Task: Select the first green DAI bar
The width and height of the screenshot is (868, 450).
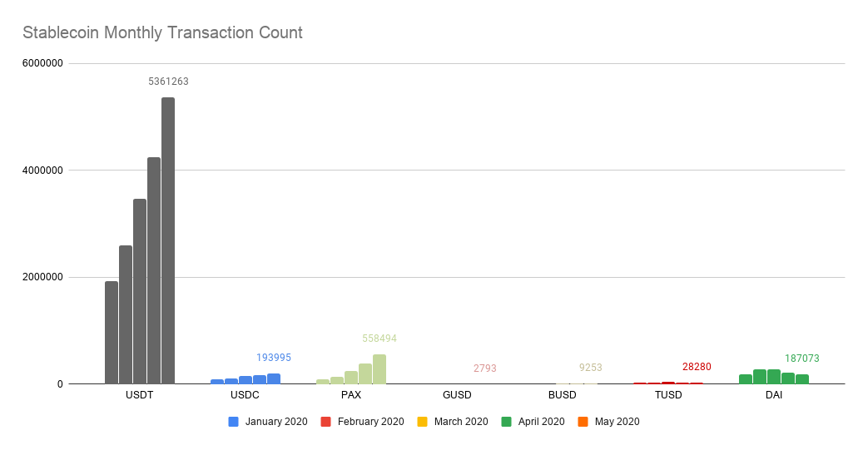Action: pos(746,379)
